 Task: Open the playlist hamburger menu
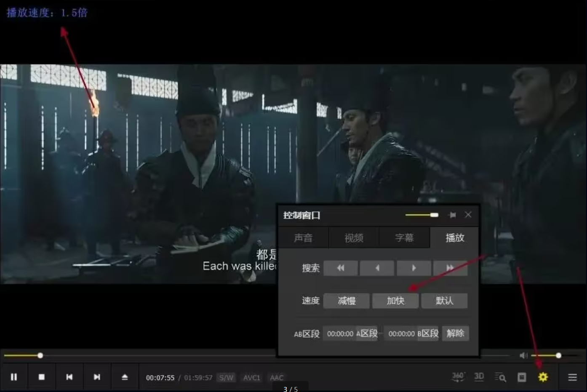[x=573, y=377]
